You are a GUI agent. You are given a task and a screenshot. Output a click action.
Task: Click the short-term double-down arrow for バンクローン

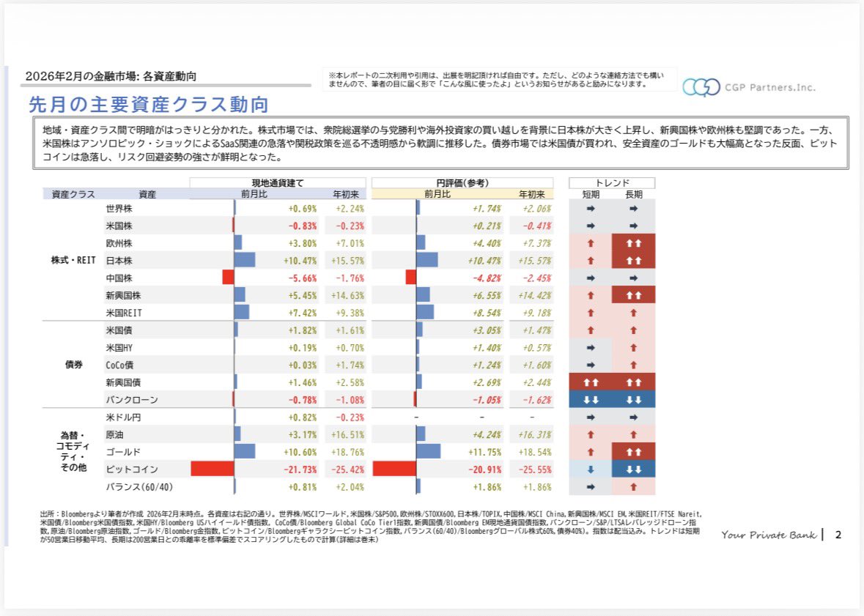[590, 400]
